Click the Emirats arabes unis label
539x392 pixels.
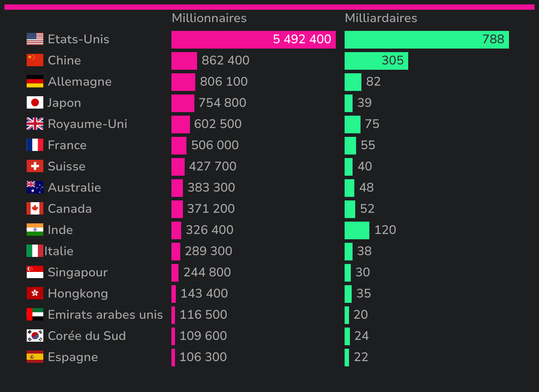click(105, 314)
